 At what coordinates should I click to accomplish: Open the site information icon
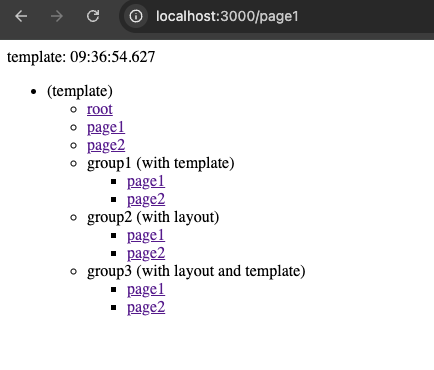(136, 16)
